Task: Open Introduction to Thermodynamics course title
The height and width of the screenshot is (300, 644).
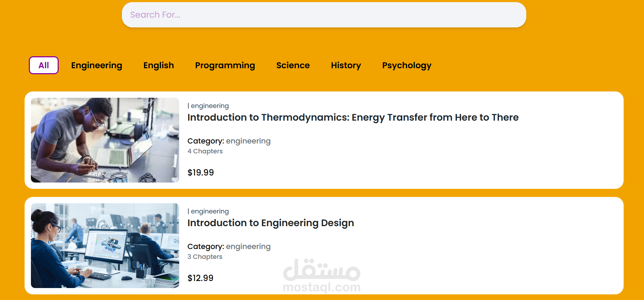Action: click(353, 117)
